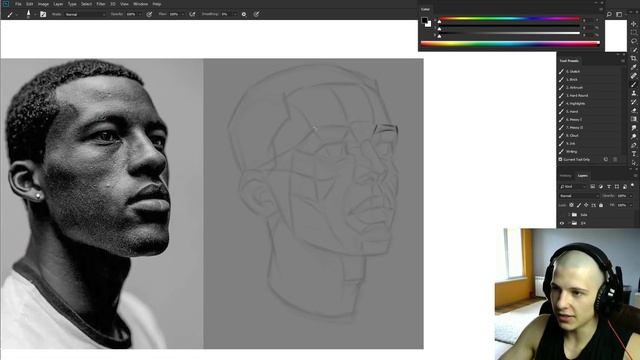The width and height of the screenshot is (640, 360).
Task: Select the Eyedropper tool
Action: click(633, 67)
